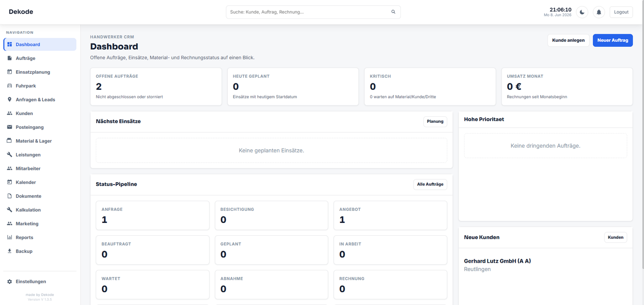
Task: Open Reports from navigation
Action: (x=40, y=237)
